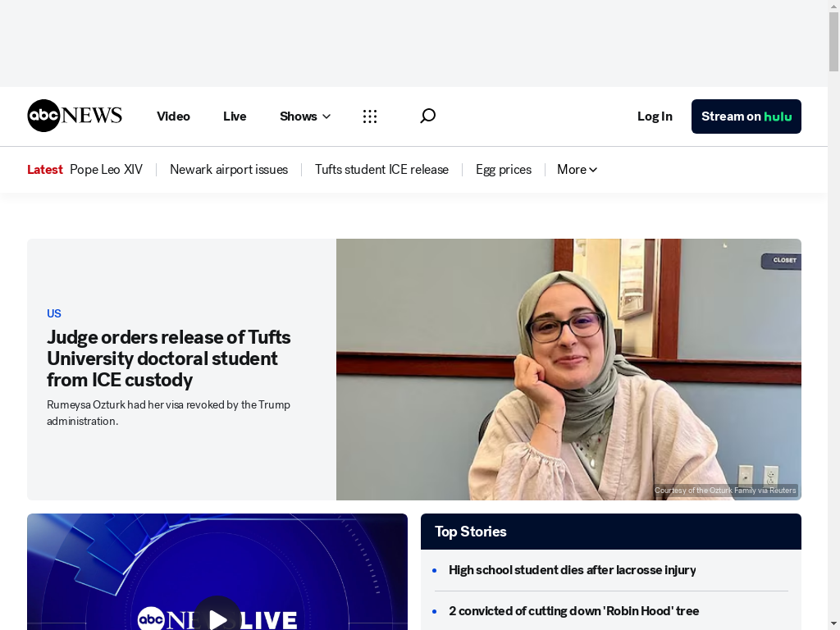Image resolution: width=840 pixels, height=630 pixels.
Task: Click the page vertical scrollbar thumb
Action: [x=833, y=42]
